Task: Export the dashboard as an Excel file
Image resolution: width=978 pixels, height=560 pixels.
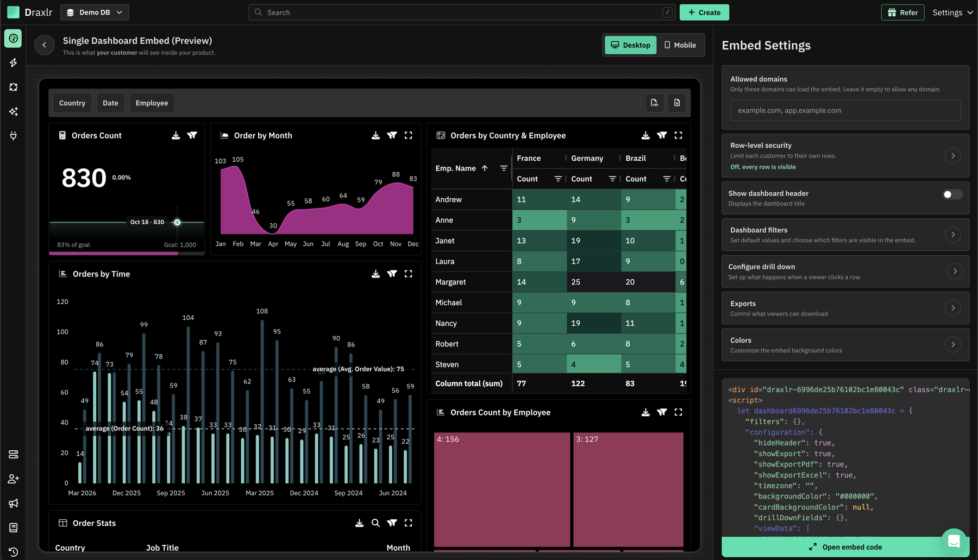Action: coord(677,103)
